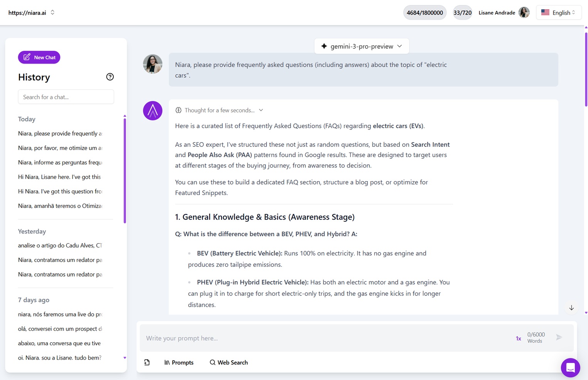Click the 1x multiplier indicator
This screenshot has height=380, width=588.
coord(518,338)
